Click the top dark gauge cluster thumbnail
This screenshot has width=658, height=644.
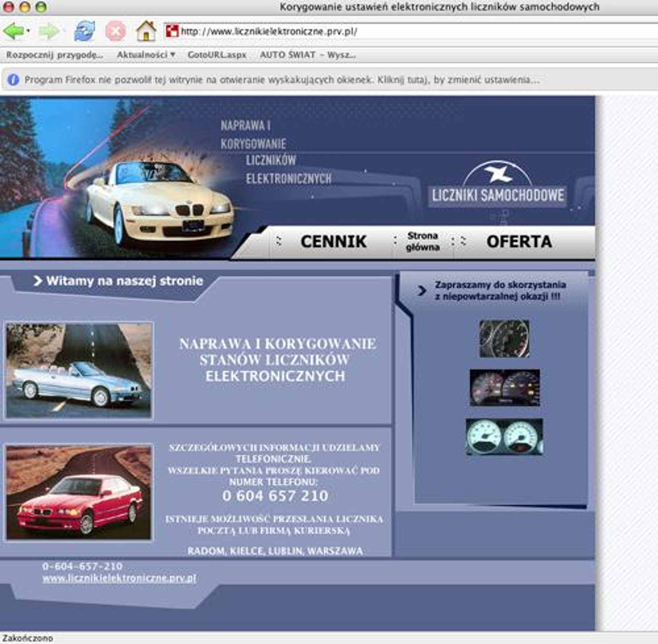[505, 339]
